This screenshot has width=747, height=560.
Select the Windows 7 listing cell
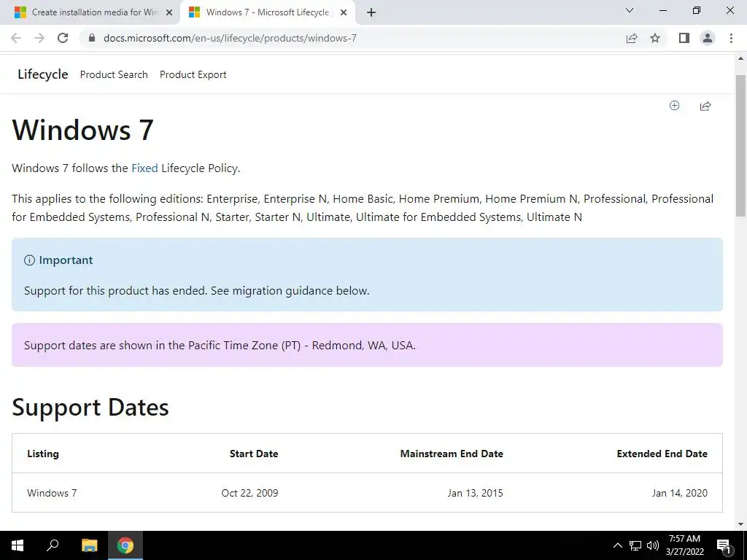[x=52, y=493]
